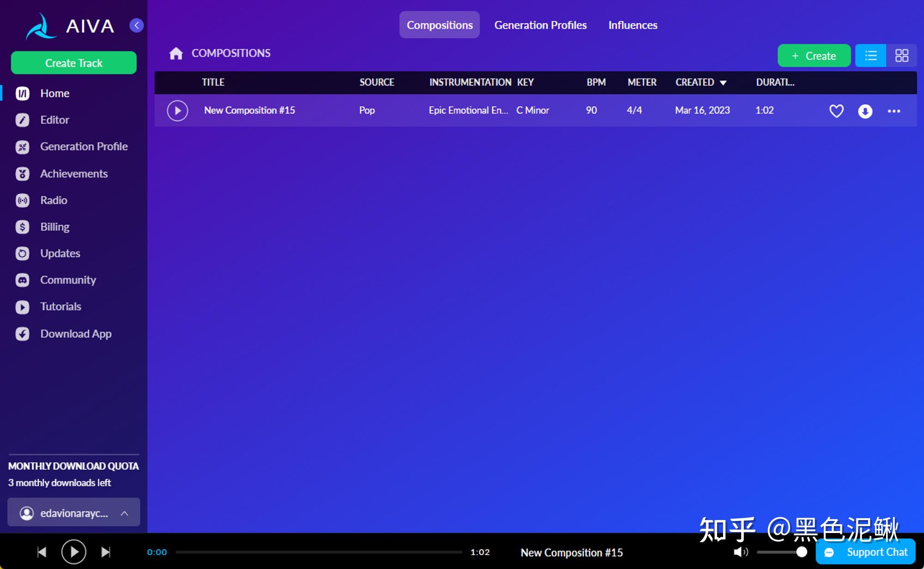Go to compositions home folder icon

click(176, 54)
